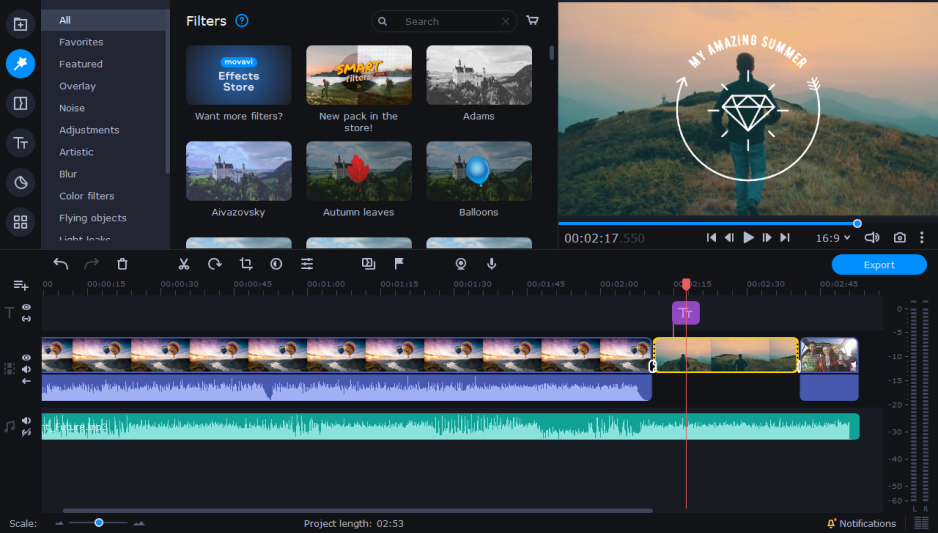The height and width of the screenshot is (533, 938).
Task: Clear the search field X
Action: 505,22
